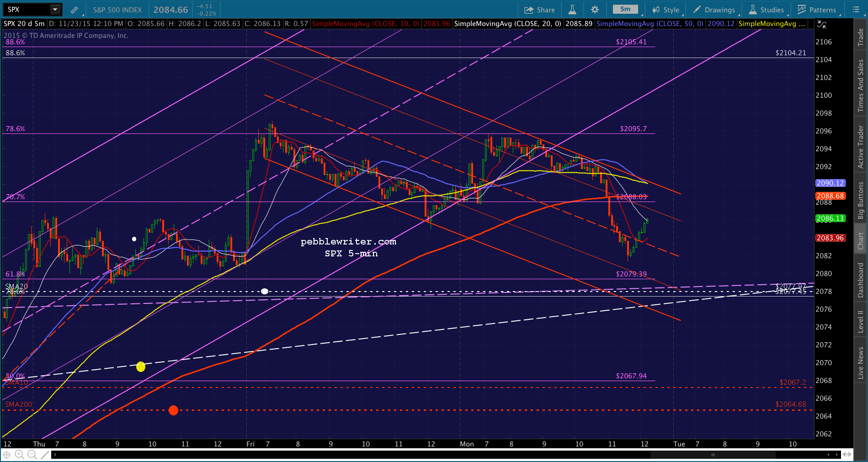This screenshot has height=462, width=868.
Task: Click the scroll left arrow near right end
Action: tap(829, 455)
